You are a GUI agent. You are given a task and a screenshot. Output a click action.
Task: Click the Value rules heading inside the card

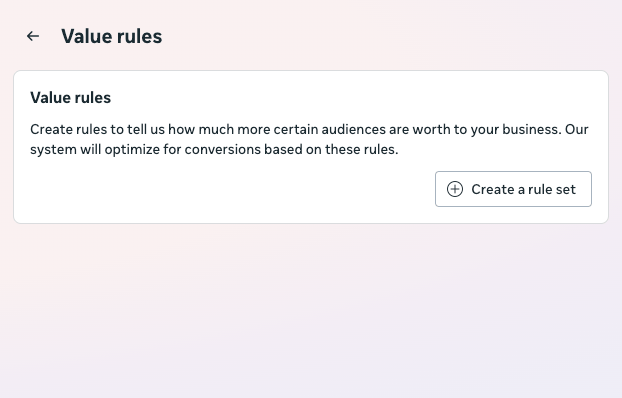tap(71, 98)
